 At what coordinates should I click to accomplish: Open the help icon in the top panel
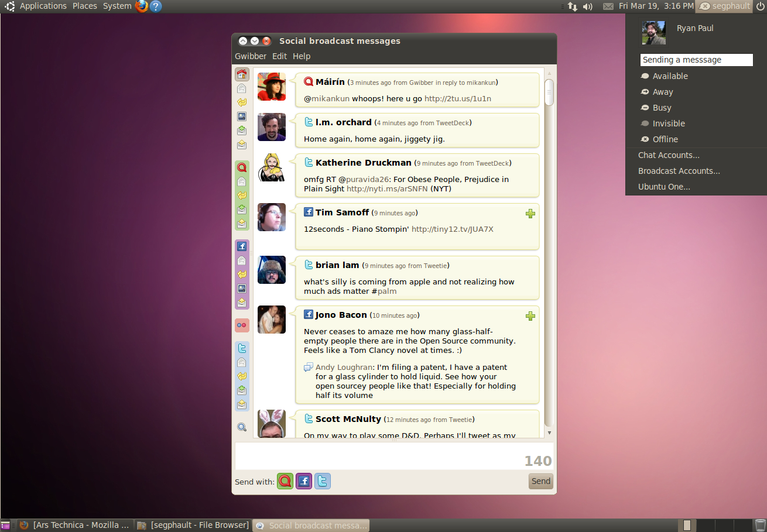(156, 6)
